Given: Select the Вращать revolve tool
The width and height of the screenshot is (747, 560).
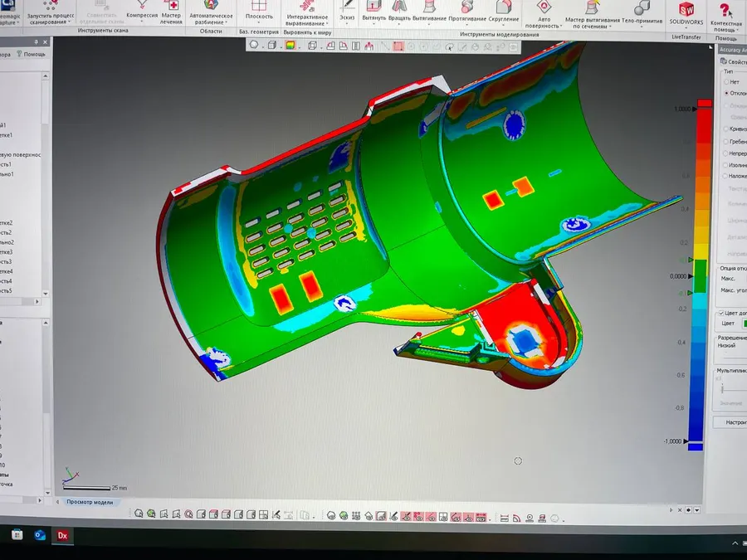Looking at the screenshot, I should pyautogui.click(x=399, y=12).
